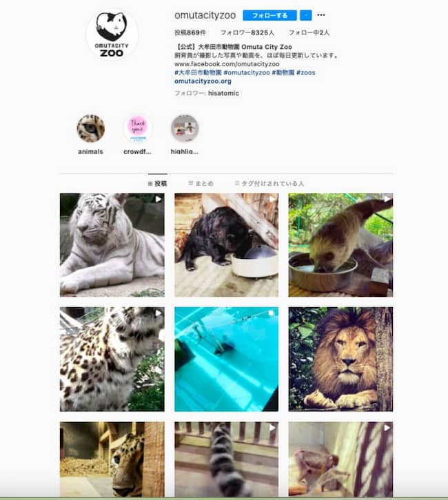Open the black binturong eating post
This screenshot has width=448, height=500.
[226, 245]
